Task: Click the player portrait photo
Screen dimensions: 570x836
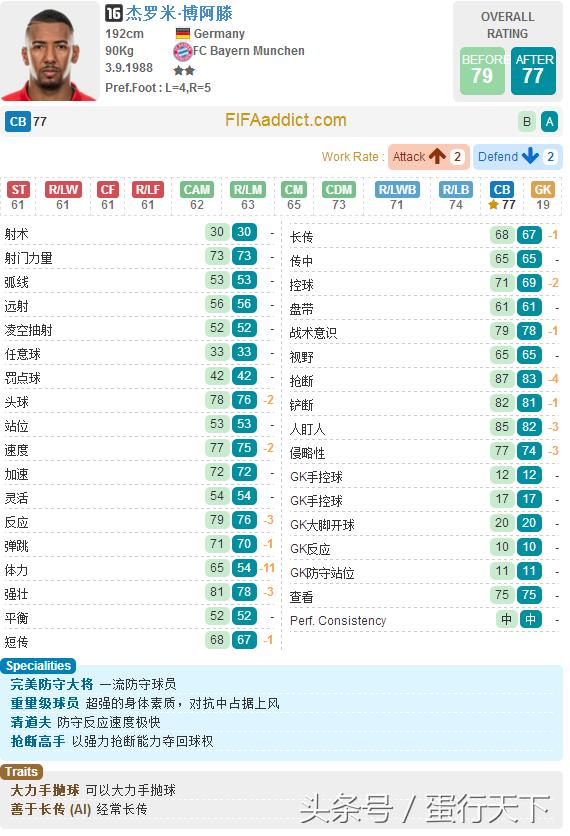Action: (x=50, y=51)
